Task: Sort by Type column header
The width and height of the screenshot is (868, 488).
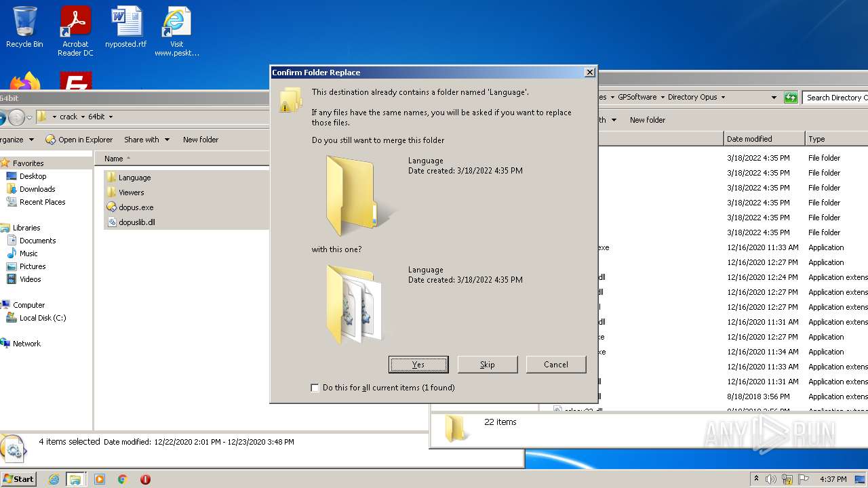Action: (837, 139)
